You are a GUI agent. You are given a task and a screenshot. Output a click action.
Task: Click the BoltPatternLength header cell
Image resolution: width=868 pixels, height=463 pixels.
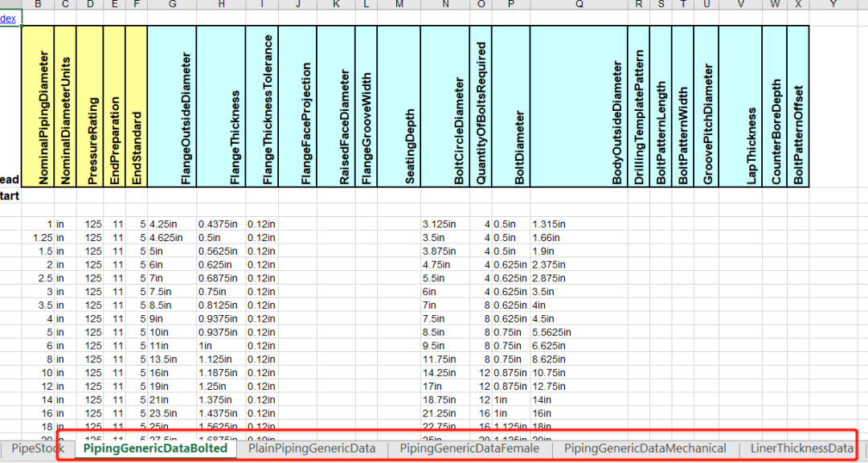660,106
